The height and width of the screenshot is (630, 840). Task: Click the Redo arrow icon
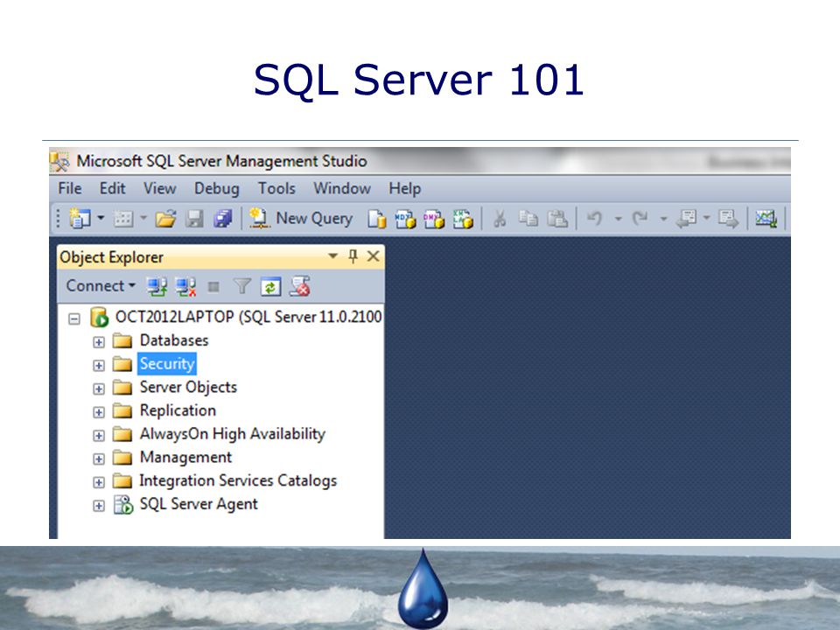(640, 219)
